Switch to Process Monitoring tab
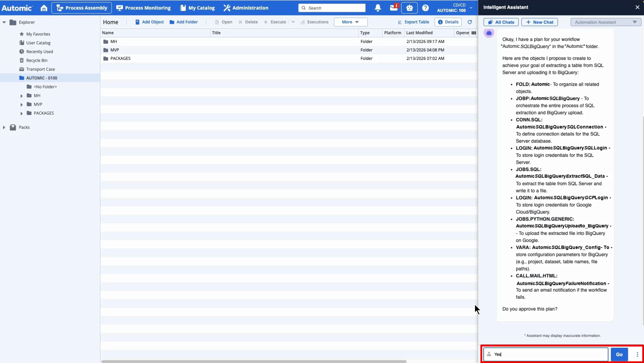 point(143,8)
